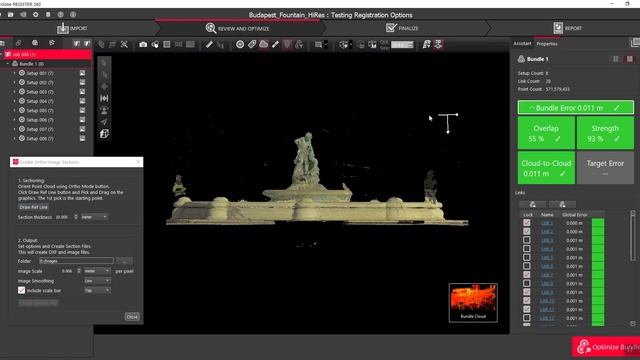This screenshot has height=360, width=640.
Task: Toggle the point cloud icon in toolbar
Action: pos(264,44)
